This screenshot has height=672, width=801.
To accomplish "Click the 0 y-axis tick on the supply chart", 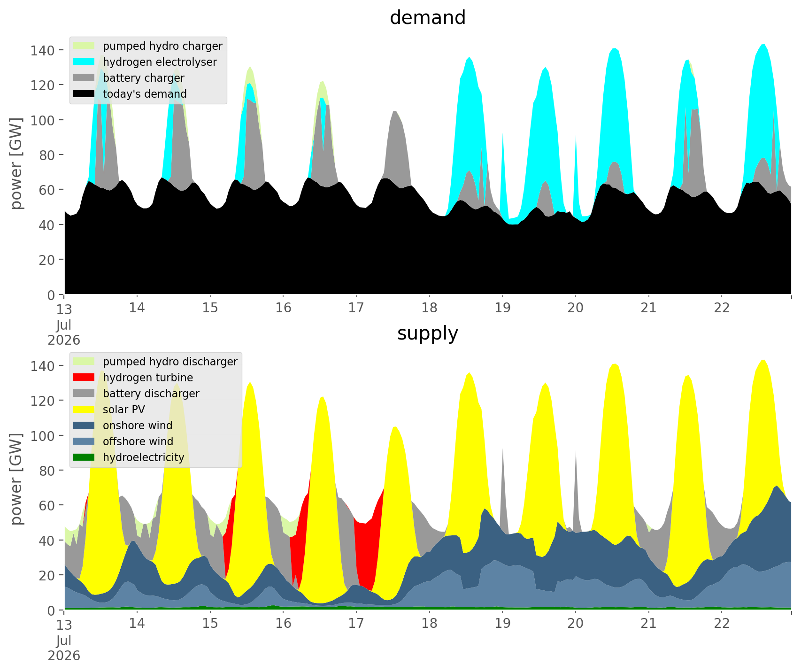I will point(52,610).
